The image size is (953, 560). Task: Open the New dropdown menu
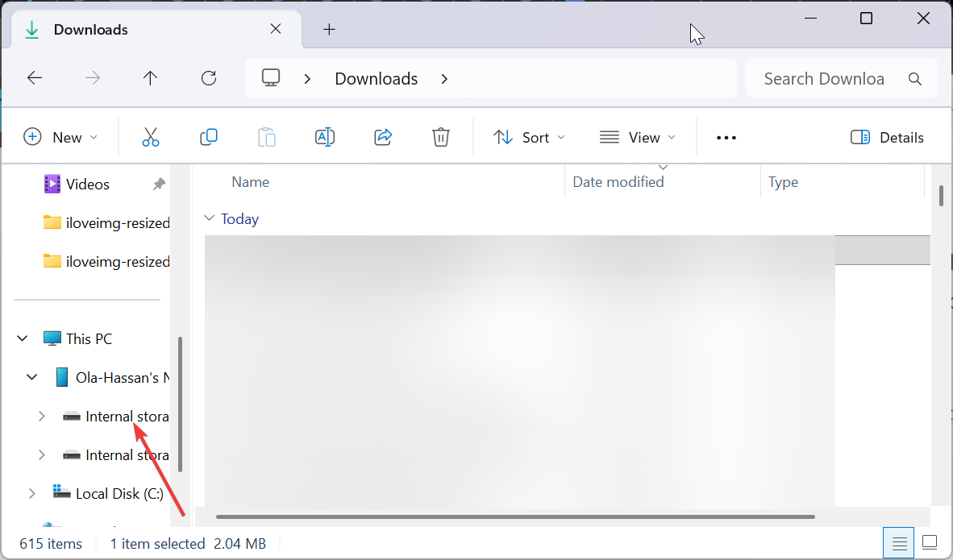tap(60, 137)
